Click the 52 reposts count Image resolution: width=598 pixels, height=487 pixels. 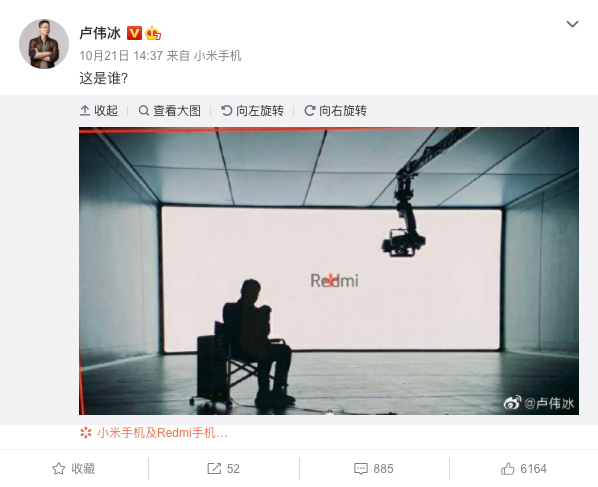pos(233,469)
